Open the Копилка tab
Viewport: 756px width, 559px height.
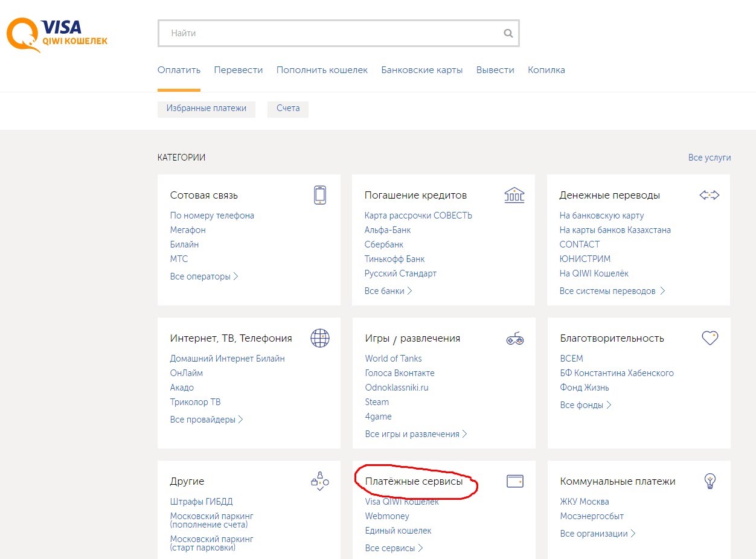click(546, 70)
